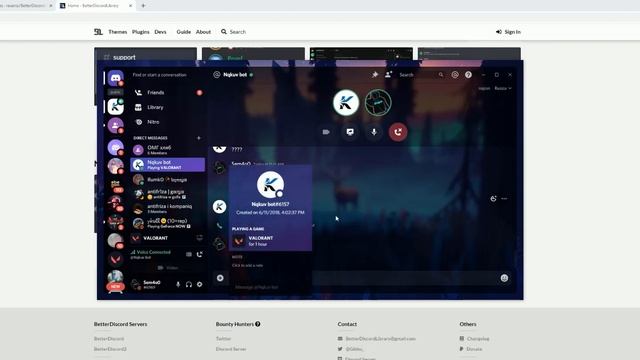The image size is (640, 360).
Task: Open Devs in website navigation
Action: click(x=160, y=32)
